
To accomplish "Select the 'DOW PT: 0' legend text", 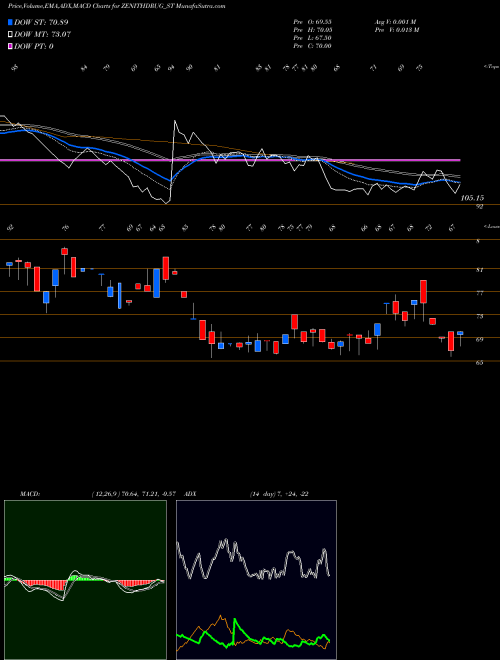I will point(34,46).
